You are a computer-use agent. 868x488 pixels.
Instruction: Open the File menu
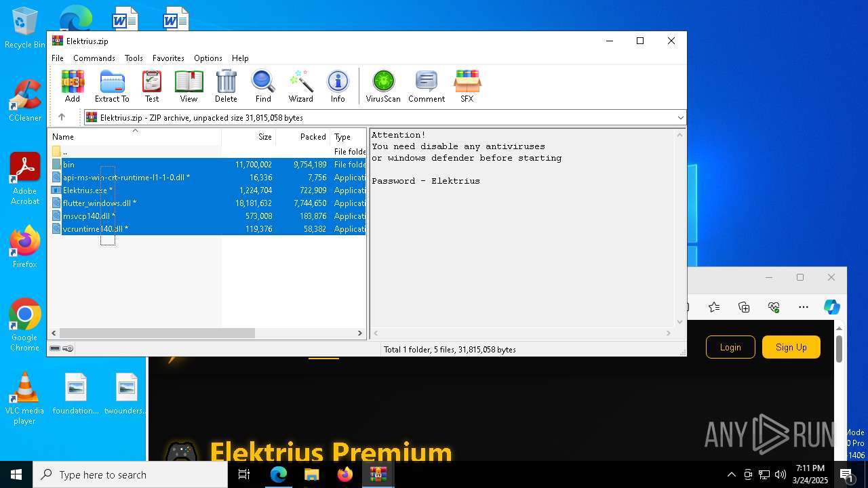58,58
